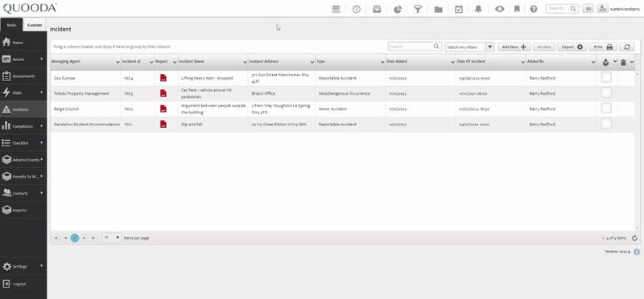Open PDF report for Slip and fall
Screen dimensions: 644x299
(x=163, y=125)
